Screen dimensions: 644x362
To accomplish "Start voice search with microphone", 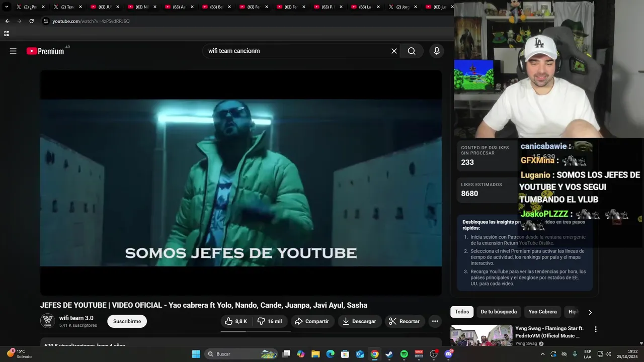I will pos(436,51).
